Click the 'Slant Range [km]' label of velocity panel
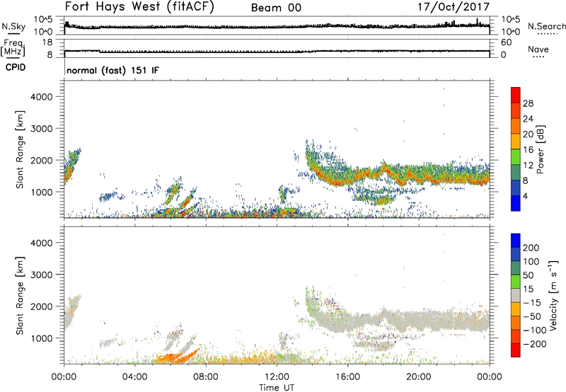Screen dimensions: 566x392 click(x=20, y=296)
